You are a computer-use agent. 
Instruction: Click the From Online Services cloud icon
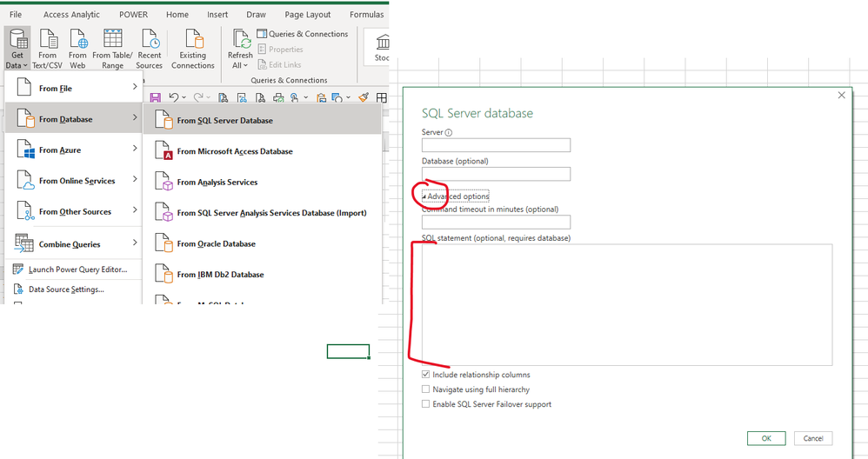[25, 180]
